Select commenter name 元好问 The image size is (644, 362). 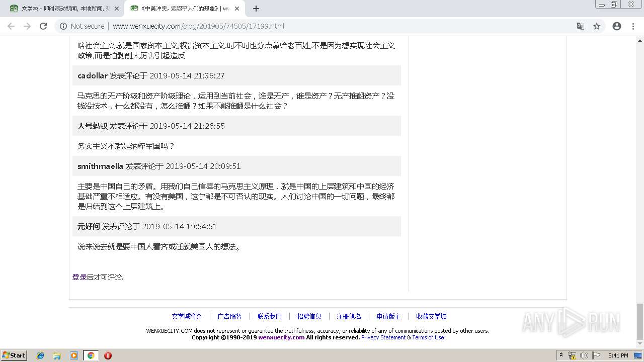[x=89, y=226]
